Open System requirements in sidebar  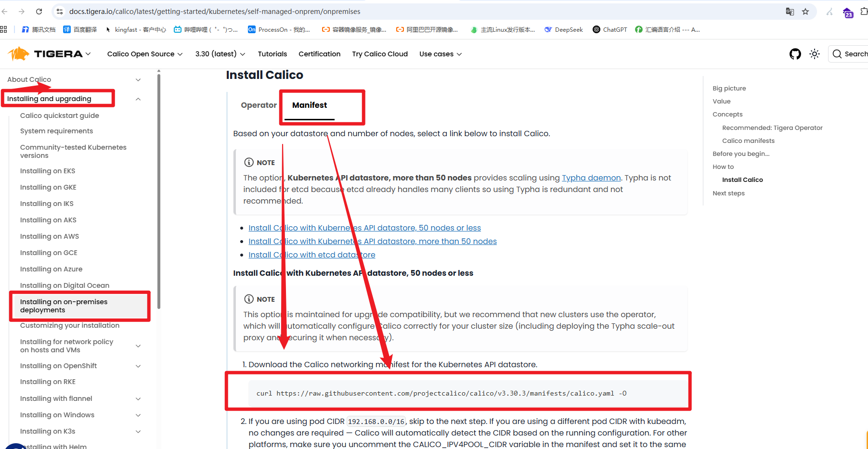coord(56,131)
